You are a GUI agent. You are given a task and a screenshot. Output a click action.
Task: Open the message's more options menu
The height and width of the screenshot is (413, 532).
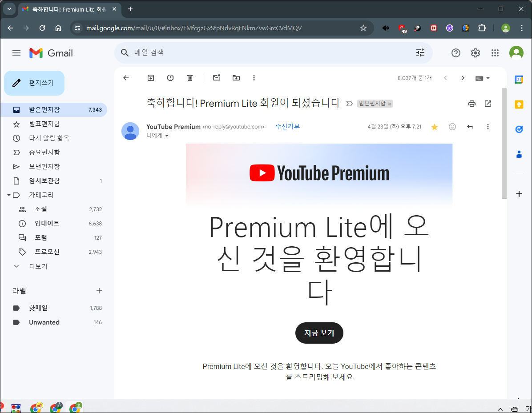pos(488,127)
